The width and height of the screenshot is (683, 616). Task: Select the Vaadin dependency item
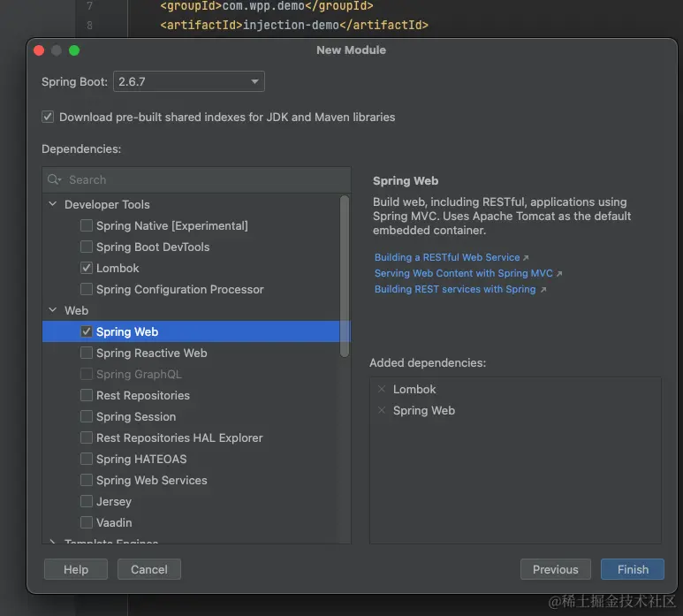[114, 522]
